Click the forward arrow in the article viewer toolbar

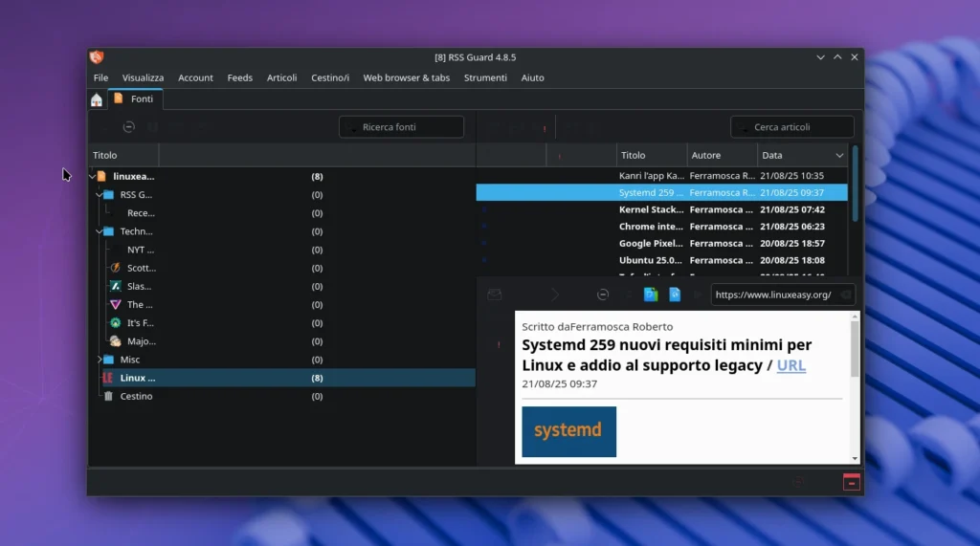point(555,295)
